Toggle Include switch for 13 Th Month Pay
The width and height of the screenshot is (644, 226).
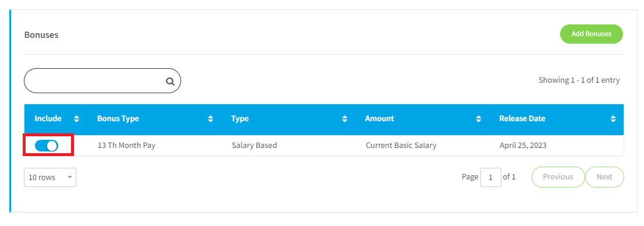pyautogui.click(x=47, y=146)
